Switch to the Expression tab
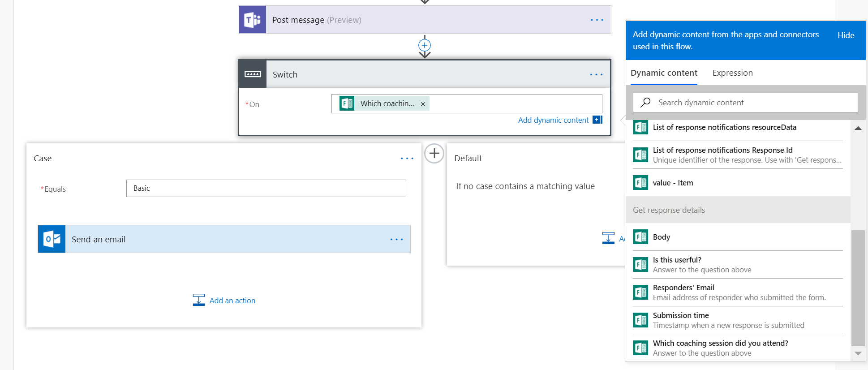The image size is (868, 370). pyautogui.click(x=732, y=73)
